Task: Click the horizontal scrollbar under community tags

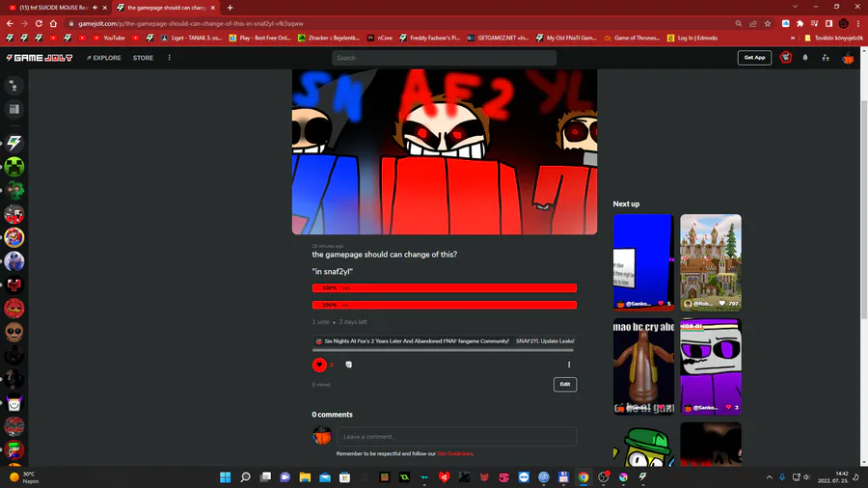Action: [443, 350]
